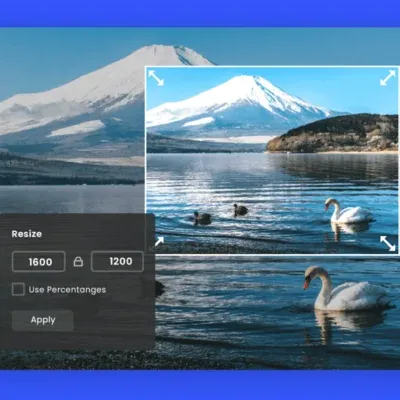Viewport: 400px width, 400px height.
Task: Click the blue banner at the bottom
Action: [x=200, y=385]
